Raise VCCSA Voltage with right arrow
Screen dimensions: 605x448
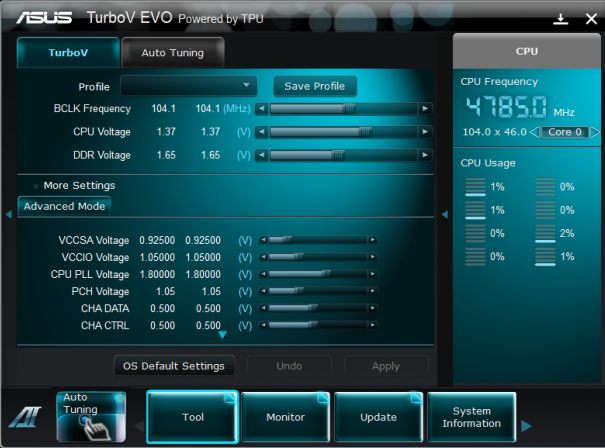click(x=372, y=240)
